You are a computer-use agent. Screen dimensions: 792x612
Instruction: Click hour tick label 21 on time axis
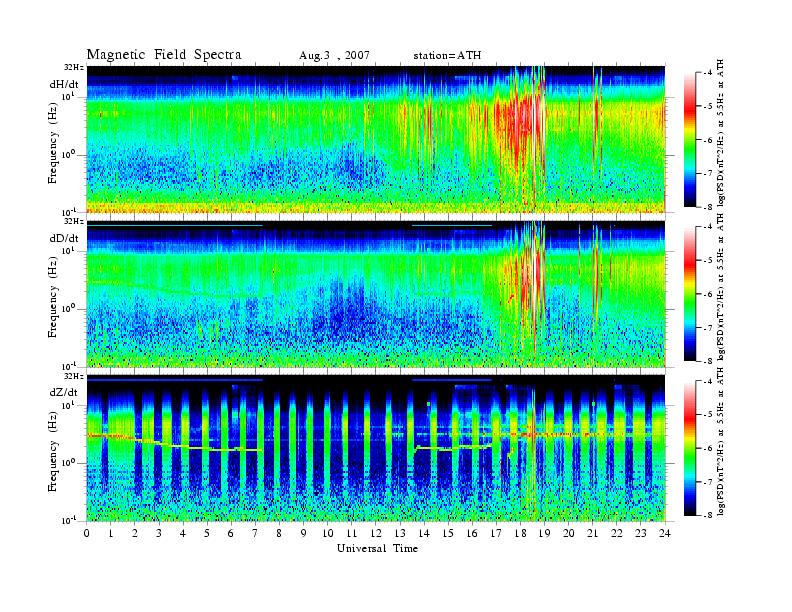tap(592, 533)
